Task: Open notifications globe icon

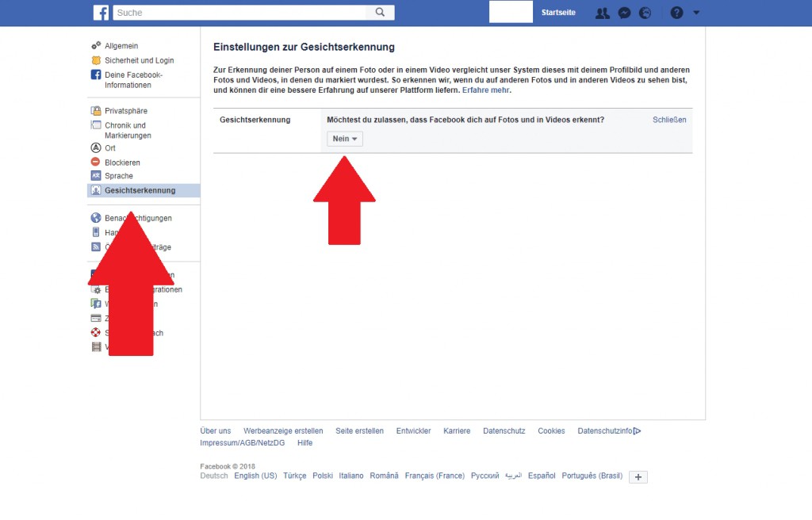Action: coord(645,13)
